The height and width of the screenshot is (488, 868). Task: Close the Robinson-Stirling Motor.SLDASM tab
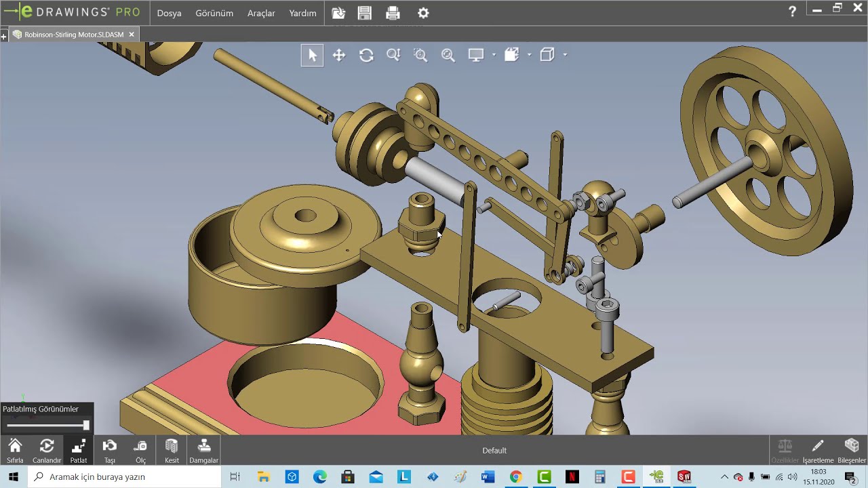132,35
